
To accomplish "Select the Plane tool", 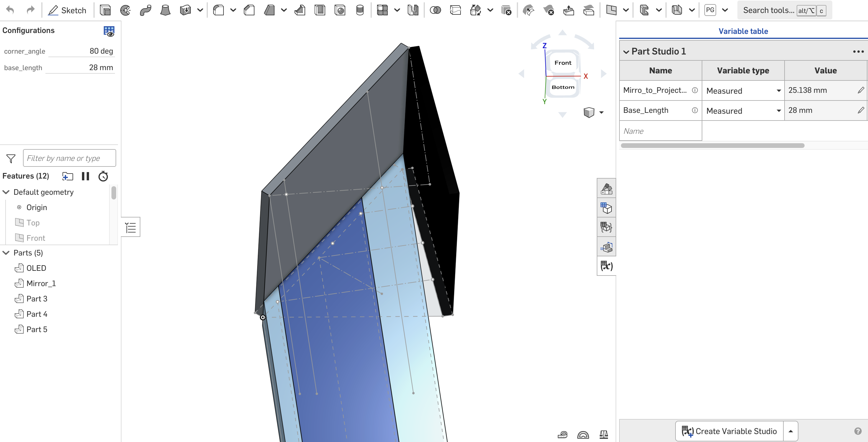I will point(611,10).
